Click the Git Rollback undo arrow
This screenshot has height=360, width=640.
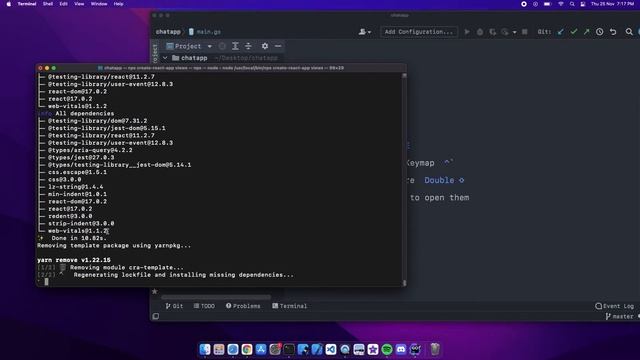[613, 32]
